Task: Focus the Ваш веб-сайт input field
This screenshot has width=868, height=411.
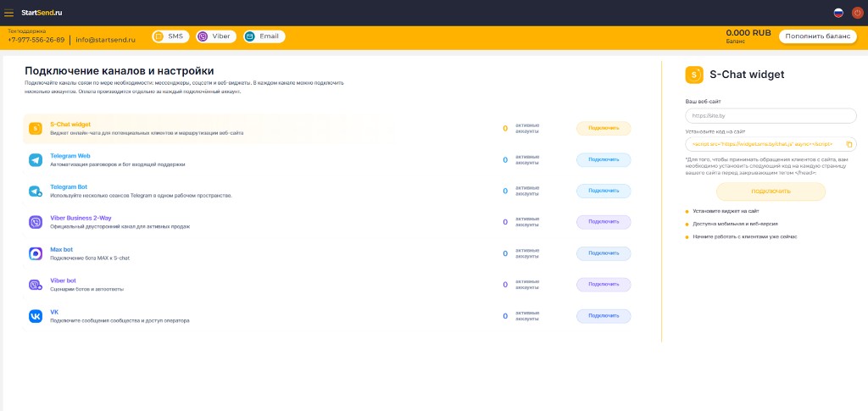Action: tap(771, 116)
